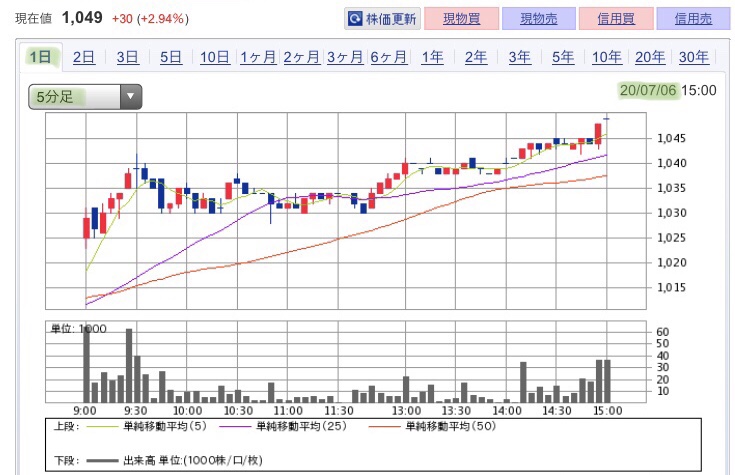The width and height of the screenshot is (735, 475).
Task: Select the 5年 chart period
Action: tap(563, 57)
